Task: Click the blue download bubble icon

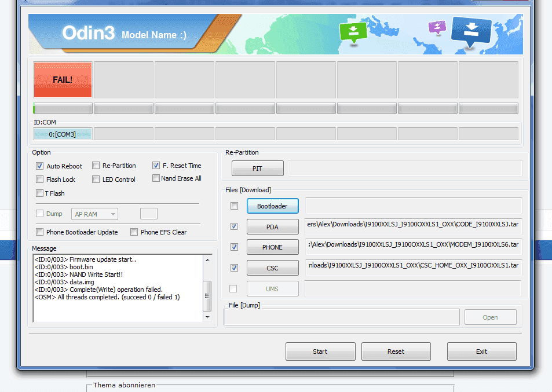Action: [471, 31]
